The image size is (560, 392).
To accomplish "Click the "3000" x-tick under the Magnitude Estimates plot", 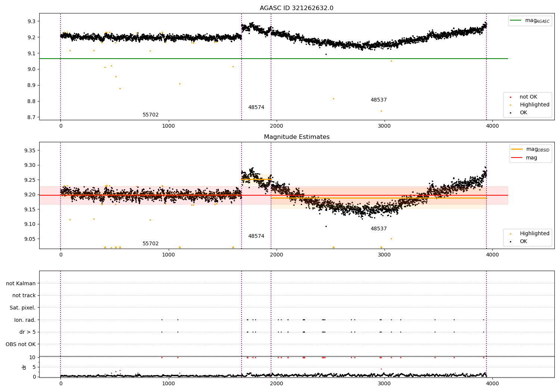I will (x=385, y=255).
